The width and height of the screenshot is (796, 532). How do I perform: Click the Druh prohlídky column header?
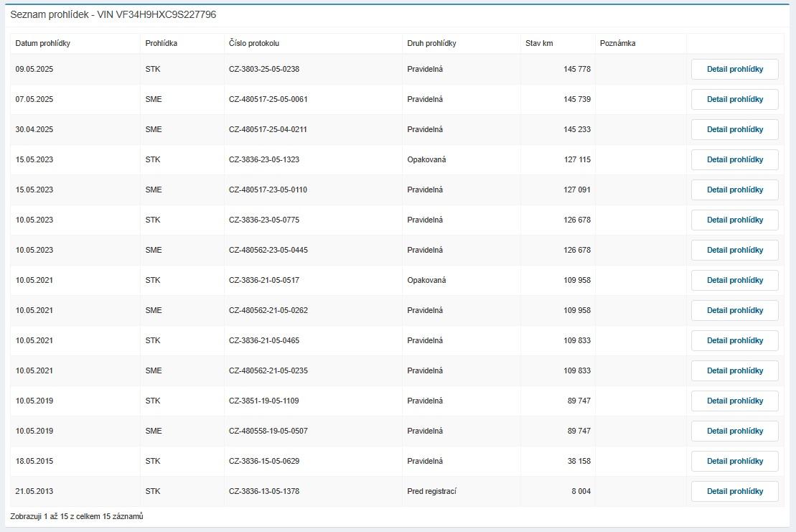[x=431, y=43]
